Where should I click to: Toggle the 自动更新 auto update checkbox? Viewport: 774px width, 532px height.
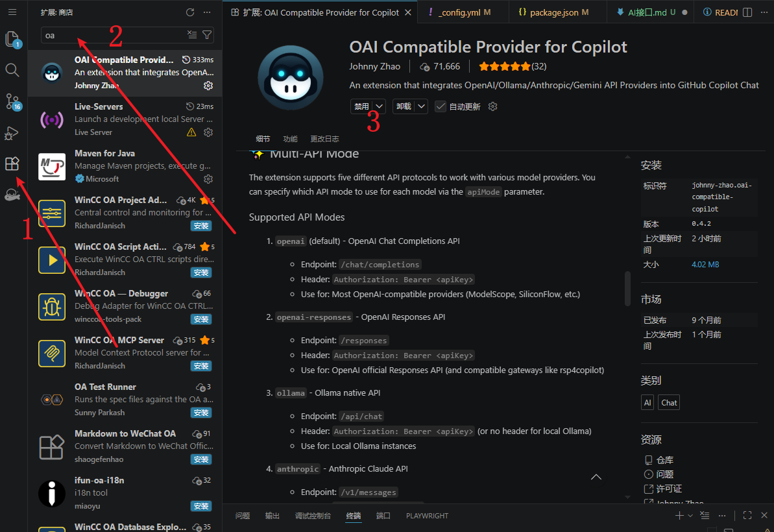441,106
